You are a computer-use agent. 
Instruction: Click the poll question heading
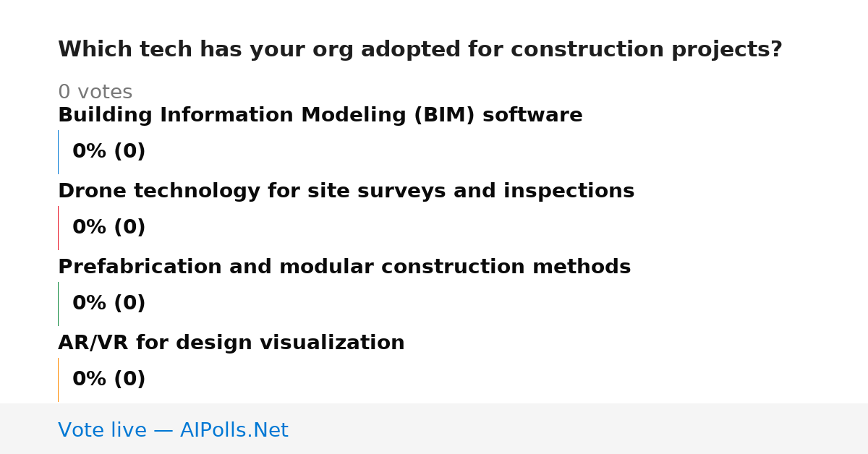420,50
